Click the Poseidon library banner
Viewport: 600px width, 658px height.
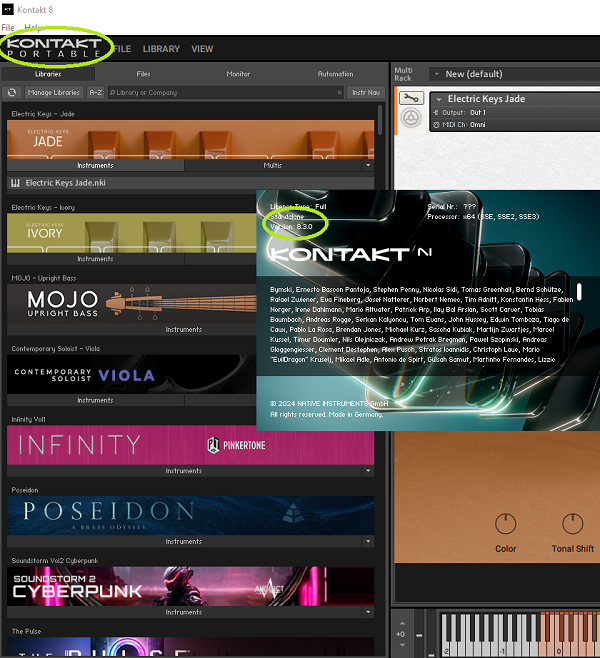[x=190, y=515]
